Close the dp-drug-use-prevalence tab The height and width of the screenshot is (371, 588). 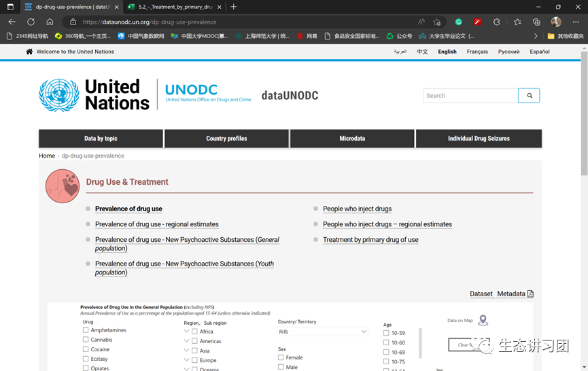coord(117,7)
